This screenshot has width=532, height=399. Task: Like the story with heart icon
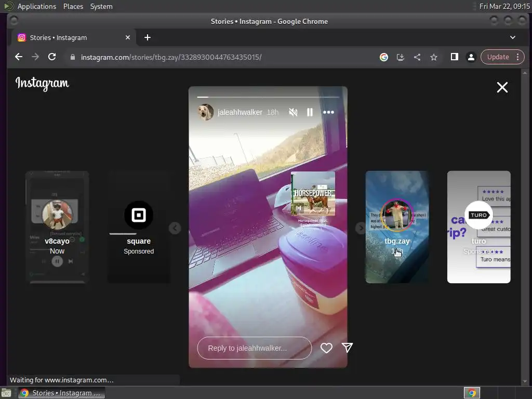(x=326, y=348)
